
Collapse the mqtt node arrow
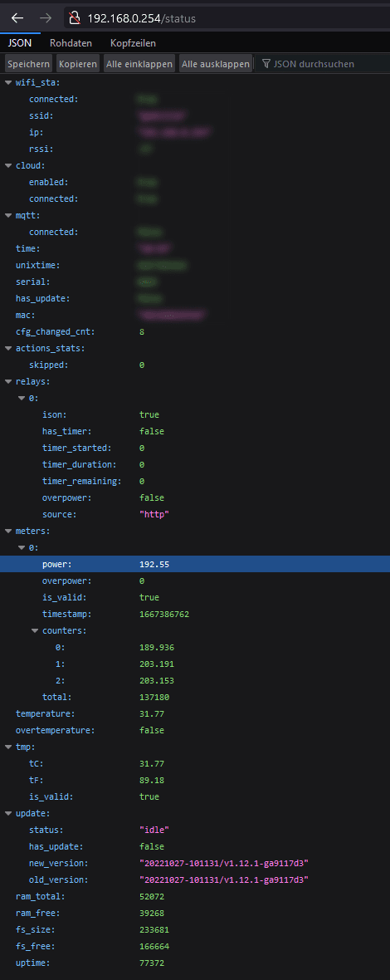8,216
